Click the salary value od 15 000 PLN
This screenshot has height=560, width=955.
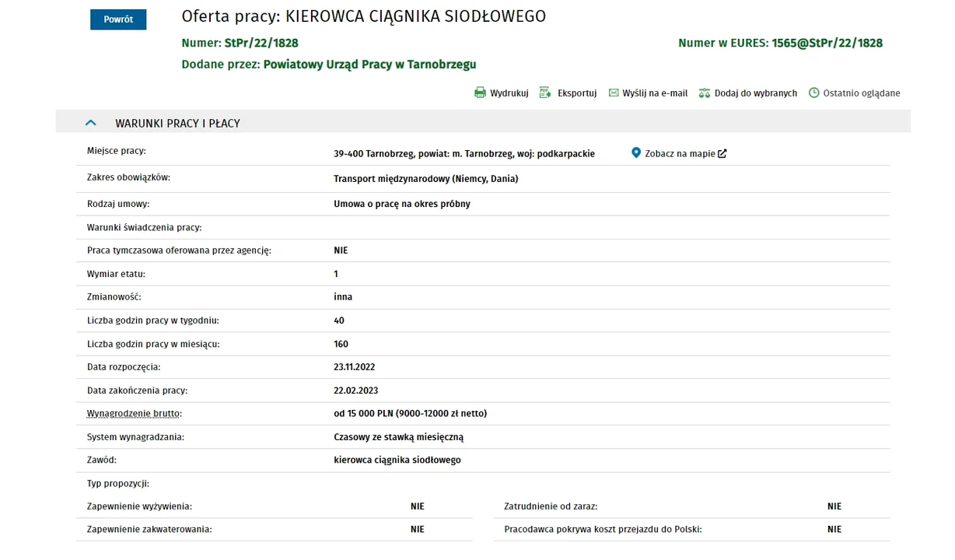[x=411, y=414]
